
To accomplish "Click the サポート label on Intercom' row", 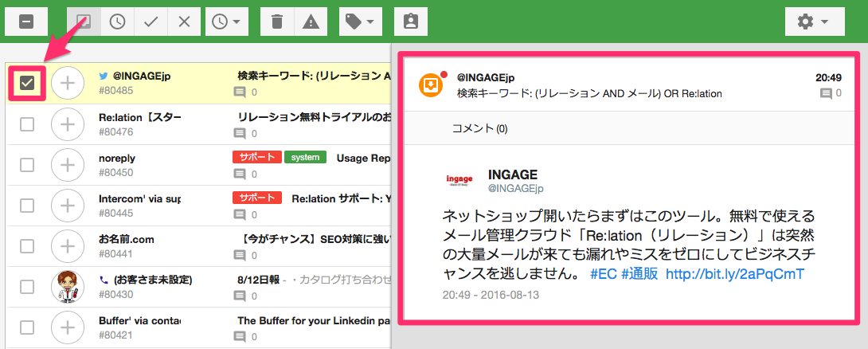I will (x=257, y=198).
